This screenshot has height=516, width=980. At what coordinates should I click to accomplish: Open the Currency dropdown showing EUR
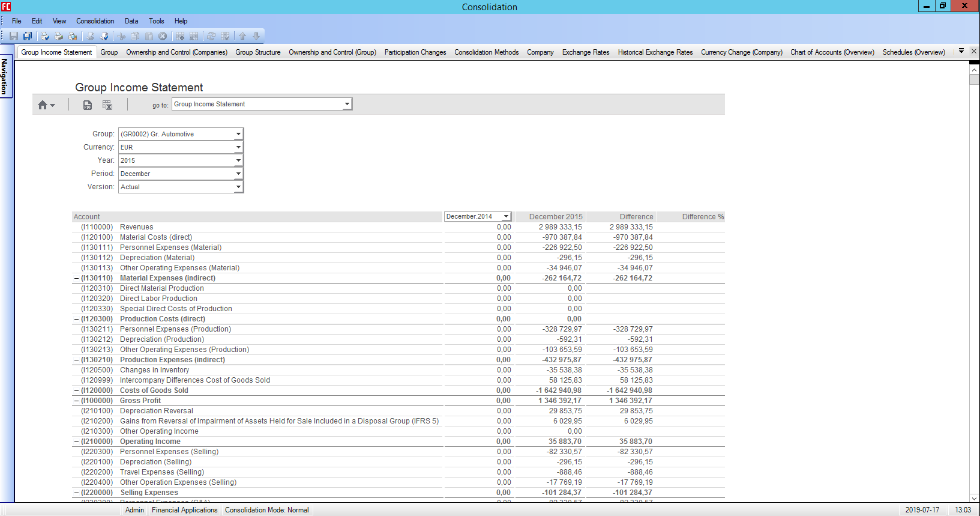238,147
